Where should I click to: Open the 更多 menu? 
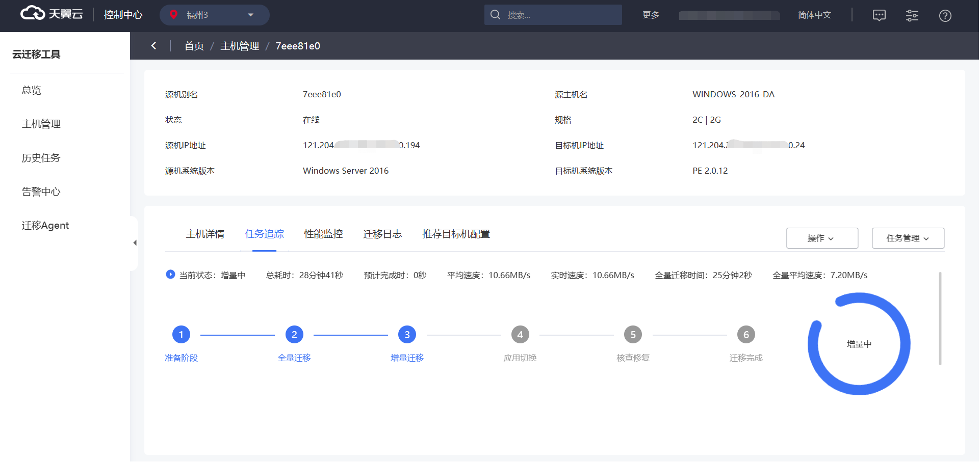[651, 15]
